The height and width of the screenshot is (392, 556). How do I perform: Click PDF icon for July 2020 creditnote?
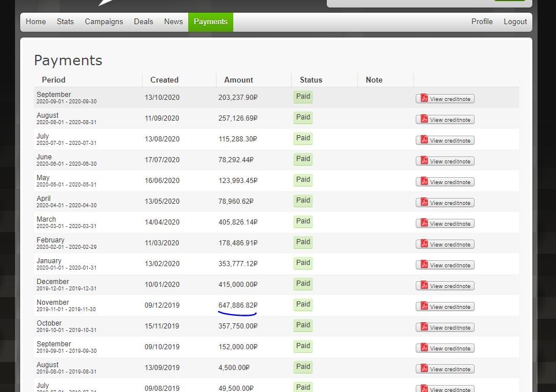pos(424,140)
